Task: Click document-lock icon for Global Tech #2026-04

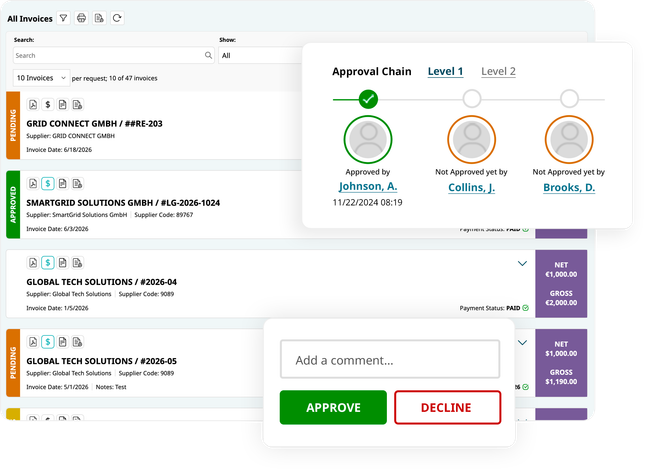Action: click(78, 263)
